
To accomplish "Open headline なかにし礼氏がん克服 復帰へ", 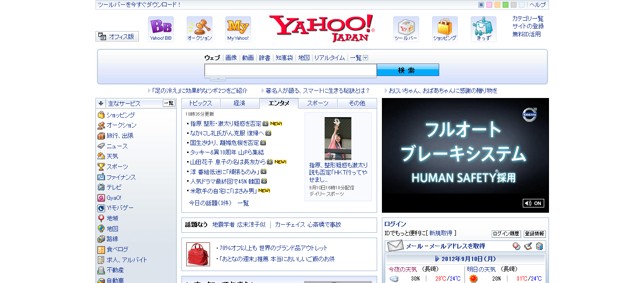I will point(227,133).
